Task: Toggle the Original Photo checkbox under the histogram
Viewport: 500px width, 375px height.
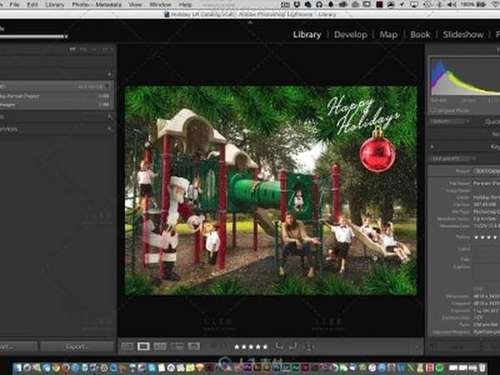Action: [434, 110]
